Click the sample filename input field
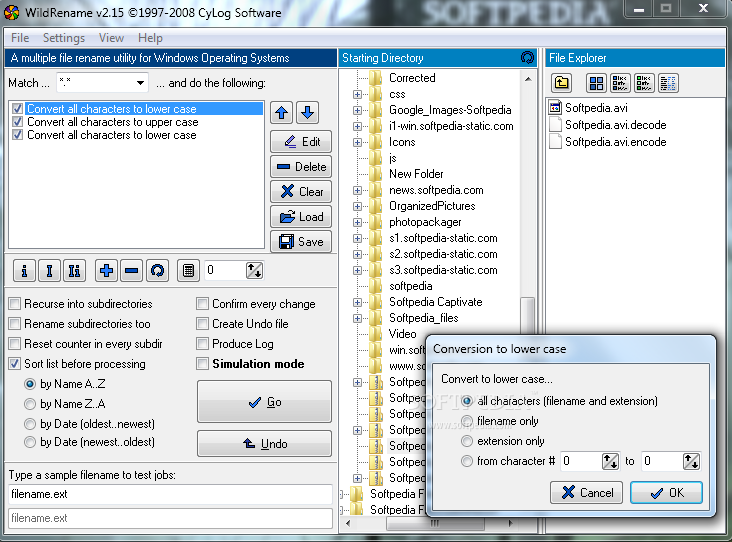732x542 pixels. tap(170, 494)
